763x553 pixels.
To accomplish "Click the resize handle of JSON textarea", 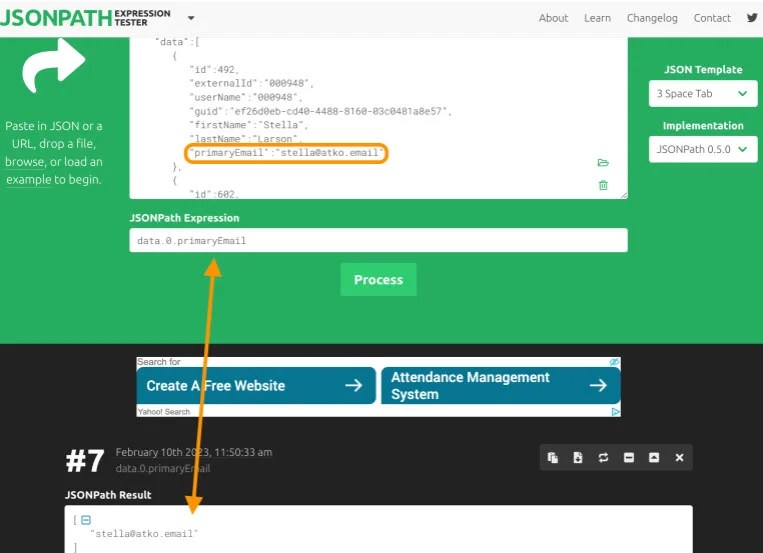I will click(624, 195).
